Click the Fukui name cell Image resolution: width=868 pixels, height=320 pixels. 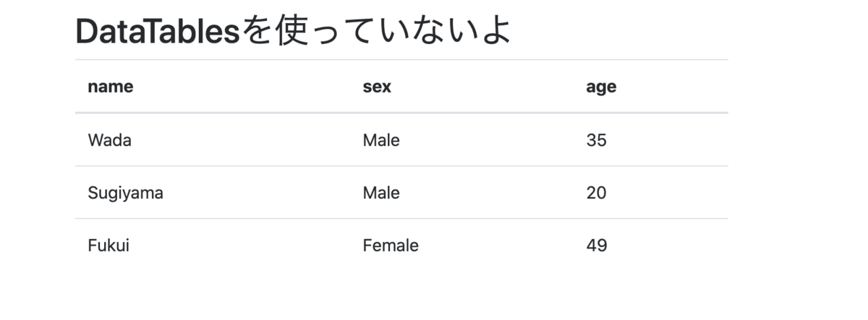pos(109,246)
